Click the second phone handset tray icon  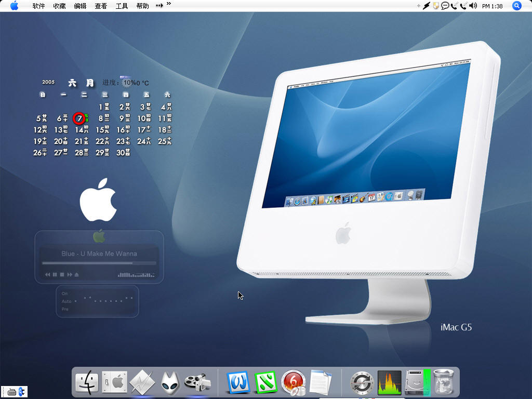(x=464, y=6)
